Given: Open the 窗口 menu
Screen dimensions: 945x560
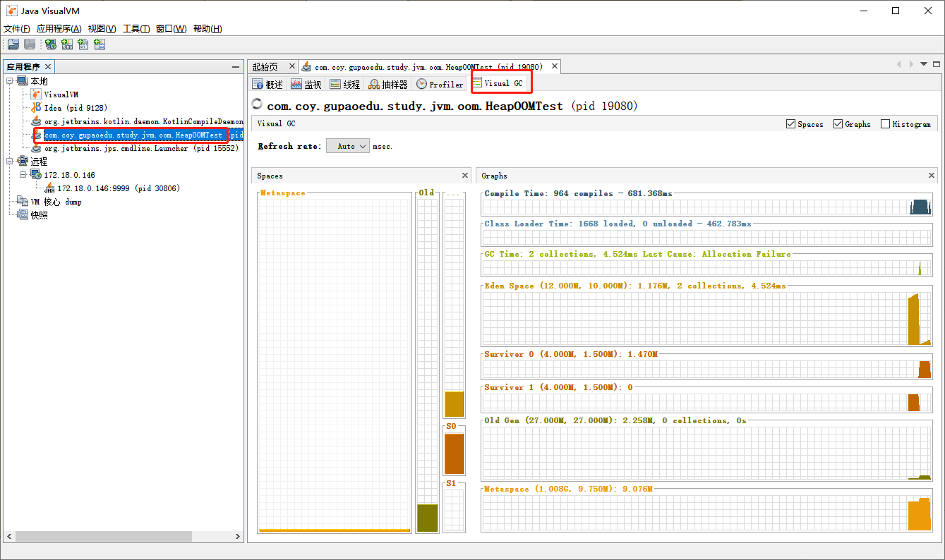Looking at the screenshot, I should (x=171, y=29).
